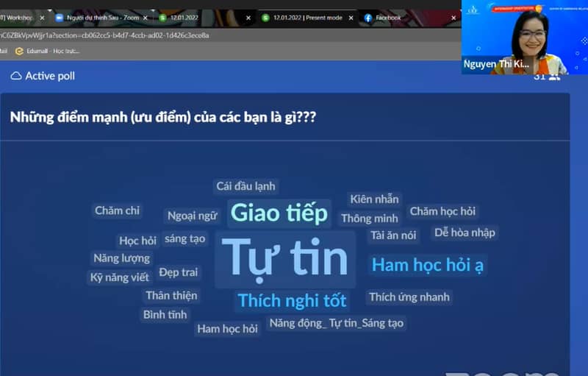Click the Active poll label
This screenshot has height=376, width=588.
50,76
